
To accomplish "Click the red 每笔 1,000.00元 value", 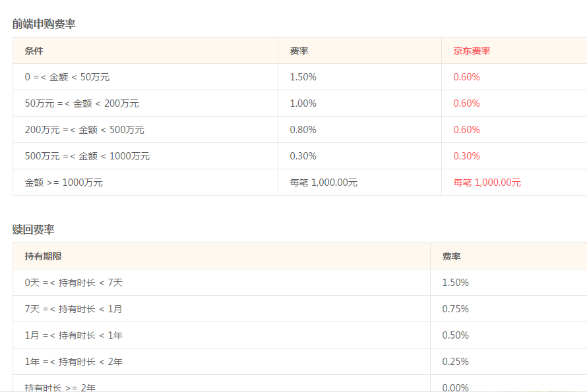I will coord(486,182).
